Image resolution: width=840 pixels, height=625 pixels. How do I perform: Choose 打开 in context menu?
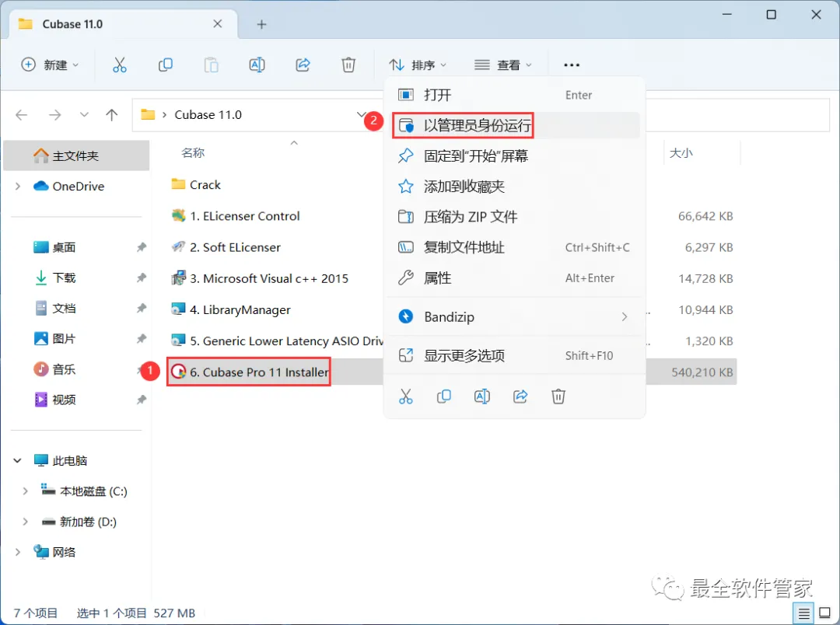(514, 95)
